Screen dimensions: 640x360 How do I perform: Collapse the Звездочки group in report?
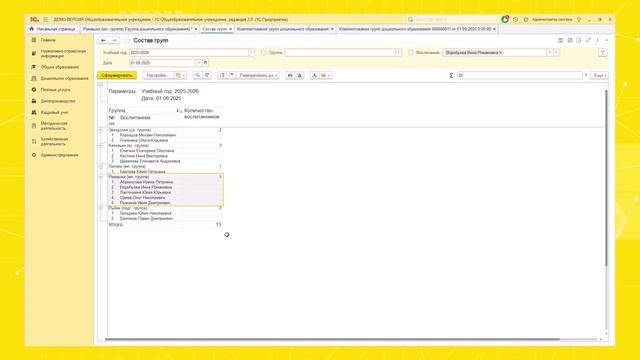[101, 130]
